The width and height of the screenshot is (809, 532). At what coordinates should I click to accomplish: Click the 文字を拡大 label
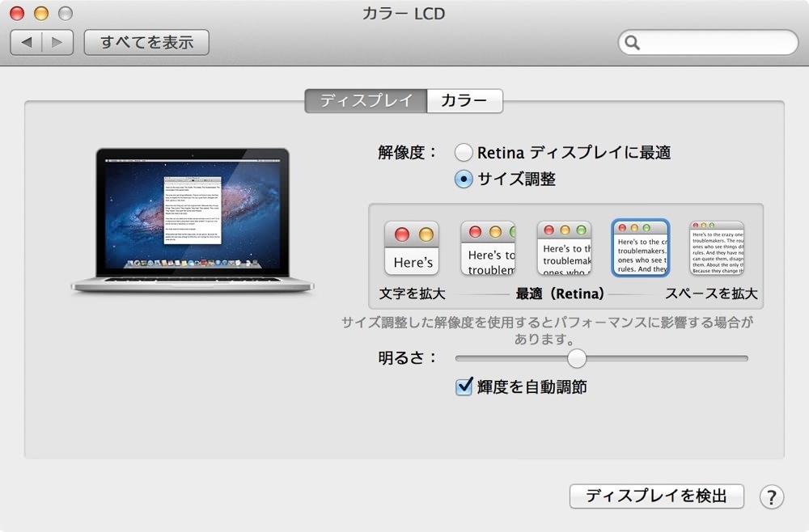pos(412,293)
